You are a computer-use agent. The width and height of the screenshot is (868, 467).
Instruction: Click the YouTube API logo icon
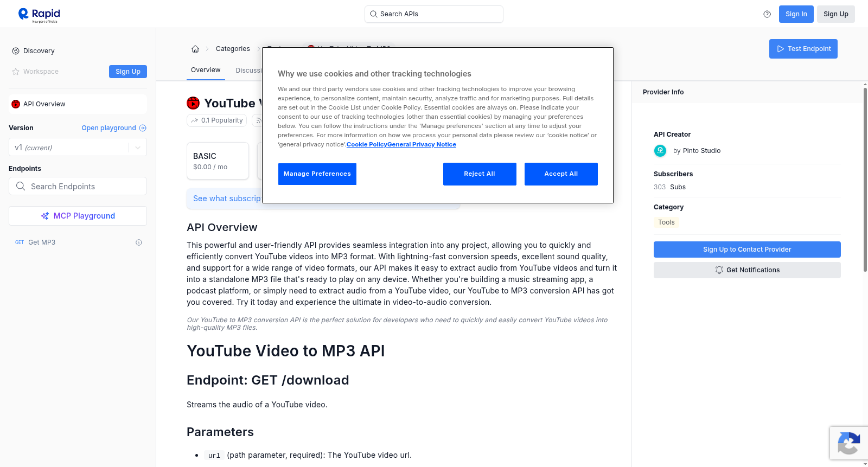click(x=193, y=103)
